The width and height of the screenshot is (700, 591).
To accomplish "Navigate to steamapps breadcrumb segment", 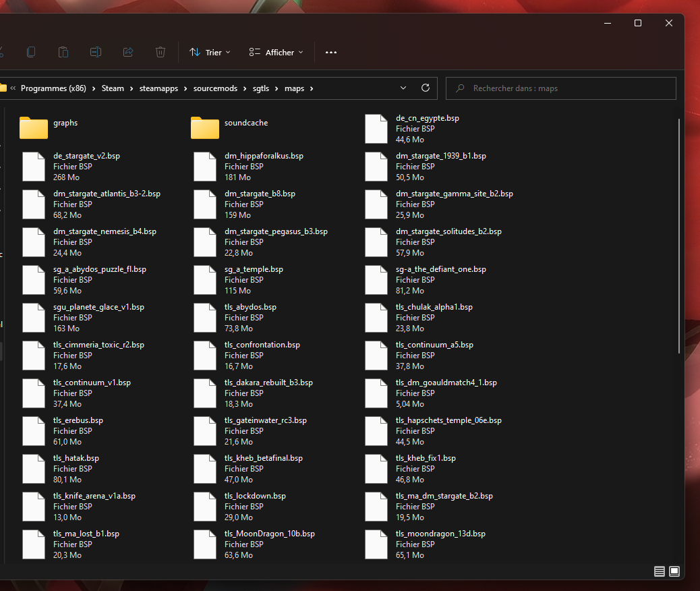I will (158, 88).
